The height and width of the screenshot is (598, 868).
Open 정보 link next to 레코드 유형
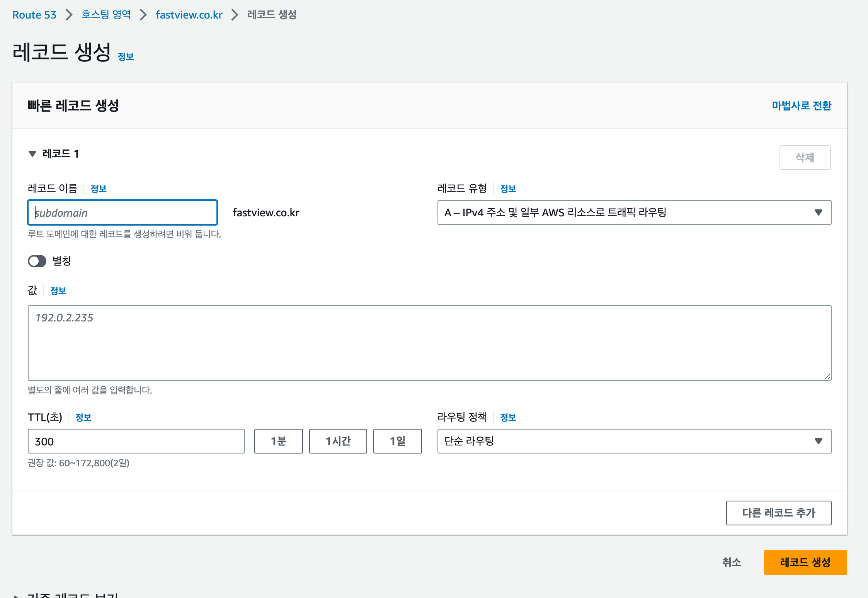tap(508, 189)
